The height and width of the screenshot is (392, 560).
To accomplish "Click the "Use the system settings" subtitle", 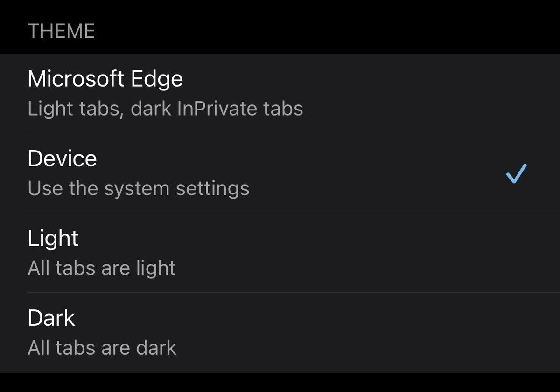I will (x=138, y=189).
